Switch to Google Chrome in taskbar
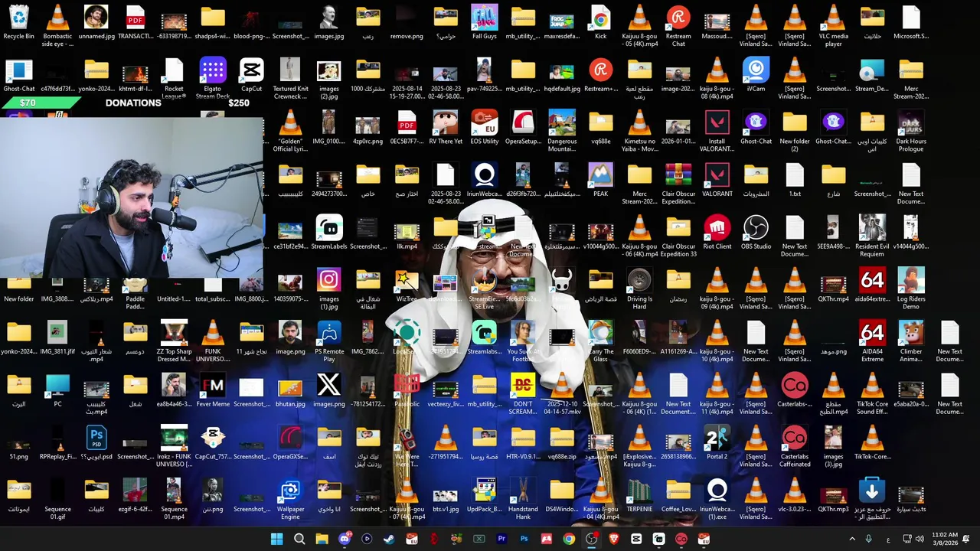Image resolution: width=980 pixels, height=551 pixels. pyautogui.click(x=569, y=539)
